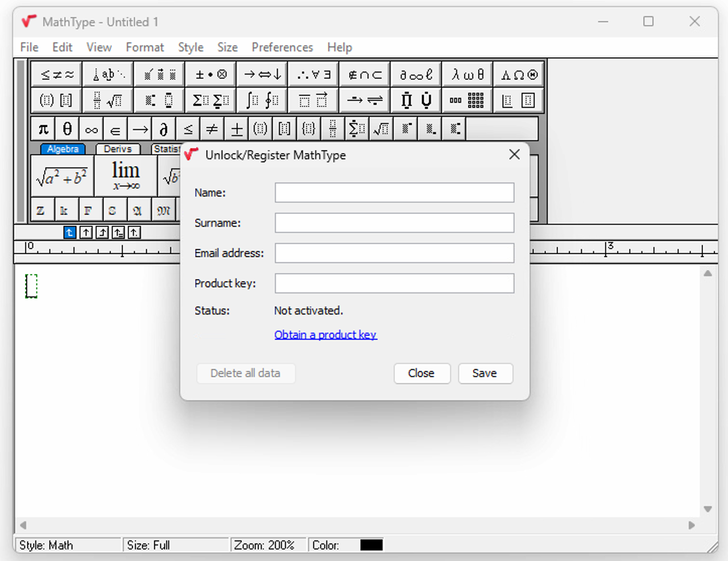
Task: Dismiss dialog using title bar X
Action: pyautogui.click(x=515, y=155)
